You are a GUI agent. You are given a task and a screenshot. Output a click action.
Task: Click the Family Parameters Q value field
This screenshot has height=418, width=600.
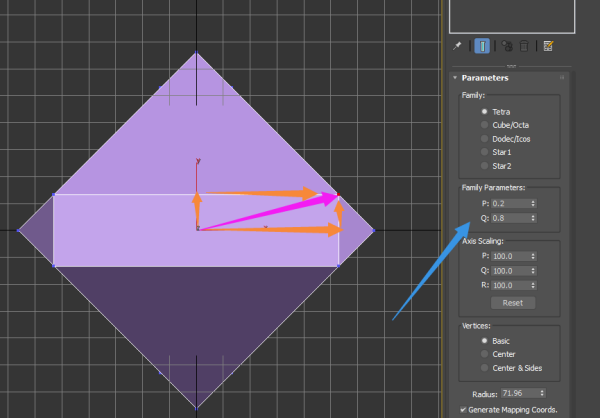click(x=510, y=218)
